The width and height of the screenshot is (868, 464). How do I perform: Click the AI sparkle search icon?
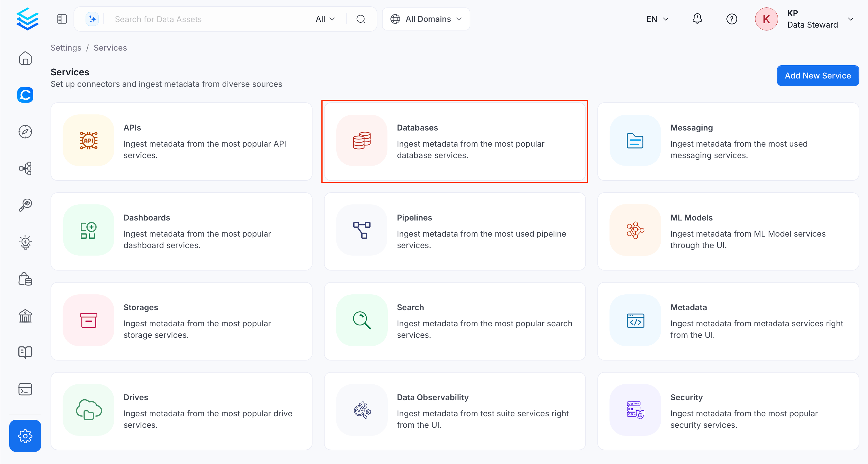tap(92, 19)
